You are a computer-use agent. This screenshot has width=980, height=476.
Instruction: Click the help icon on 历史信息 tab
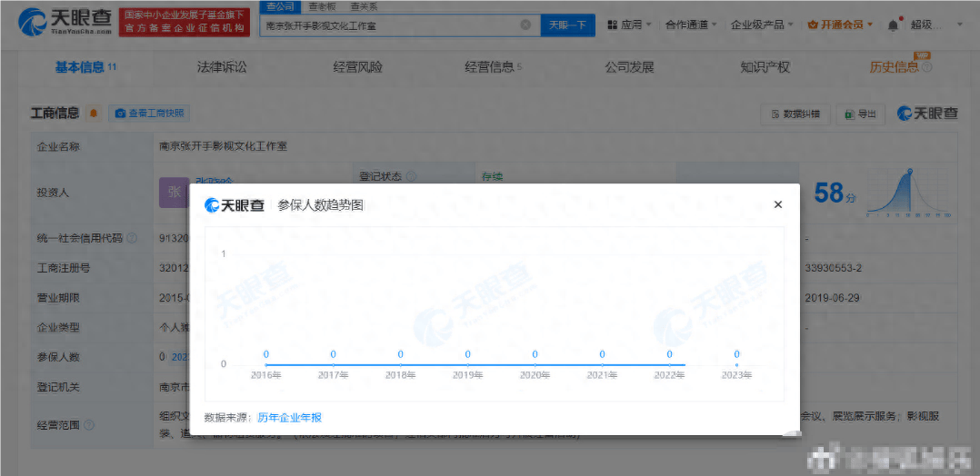[927, 67]
